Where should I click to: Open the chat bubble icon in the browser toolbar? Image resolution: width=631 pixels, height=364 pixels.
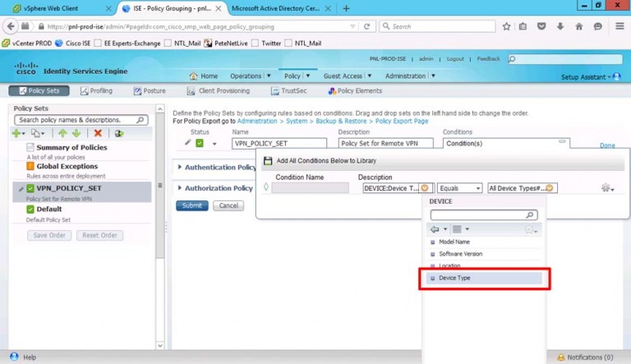(x=598, y=26)
